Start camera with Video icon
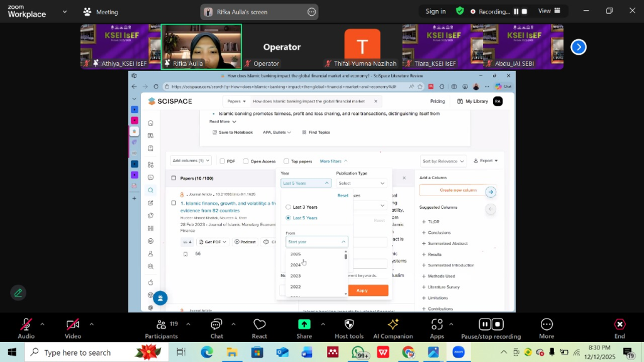This screenshot has width=644, height=362. point(73,325)
